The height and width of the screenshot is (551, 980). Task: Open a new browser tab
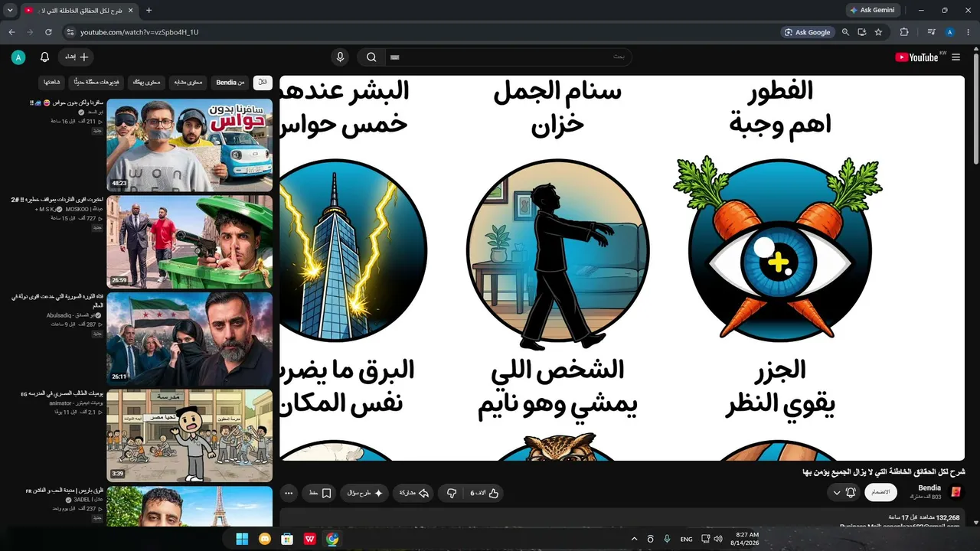click(x=149, y=11)
